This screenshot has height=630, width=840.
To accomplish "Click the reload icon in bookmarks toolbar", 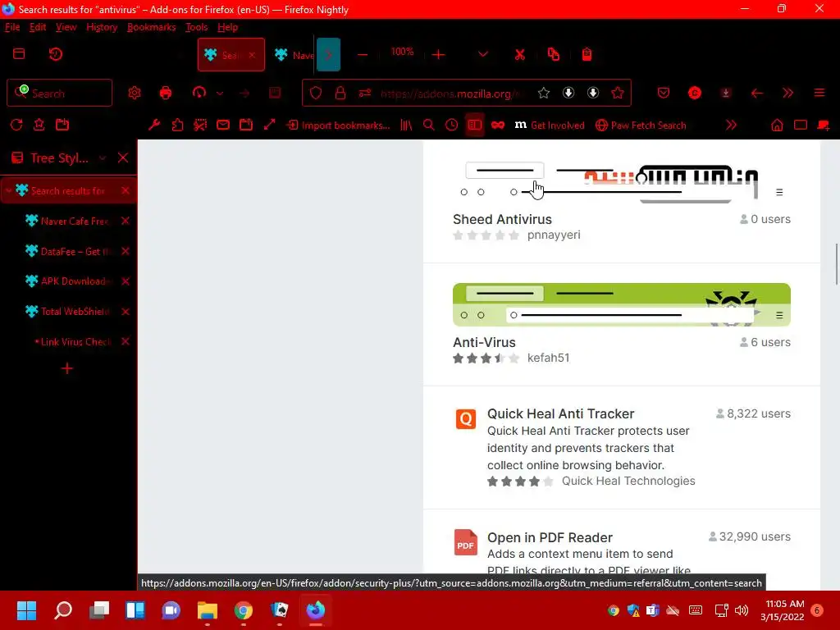I will pyautogui.click(x=16, y=125).
